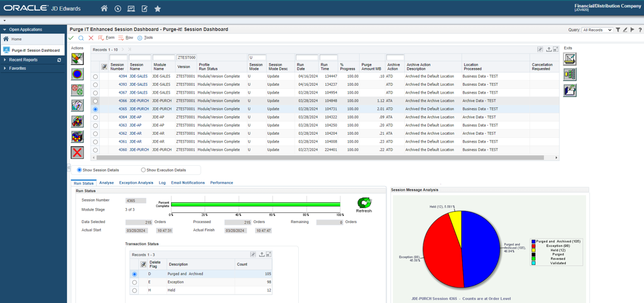Select the Show Execution Details option

click(143, 170)
